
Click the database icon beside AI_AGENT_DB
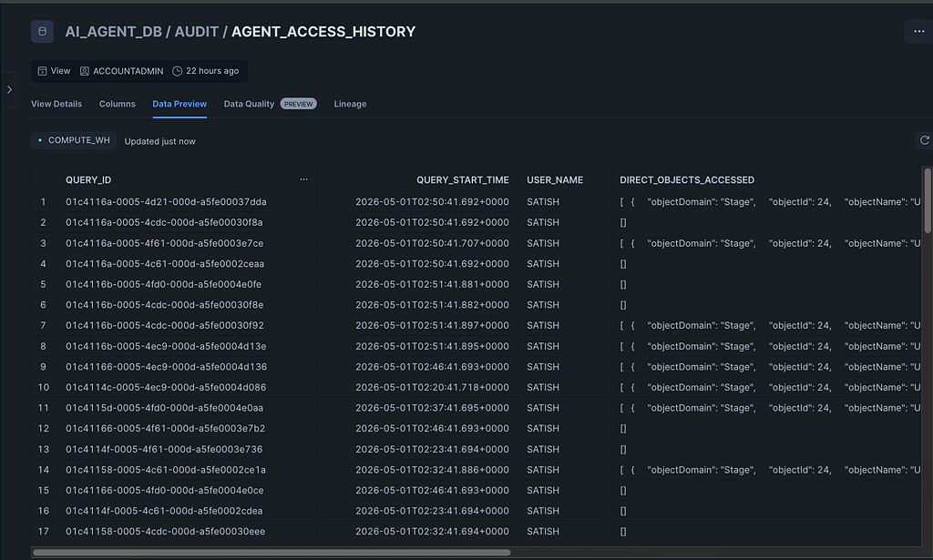tap(42, 32)
